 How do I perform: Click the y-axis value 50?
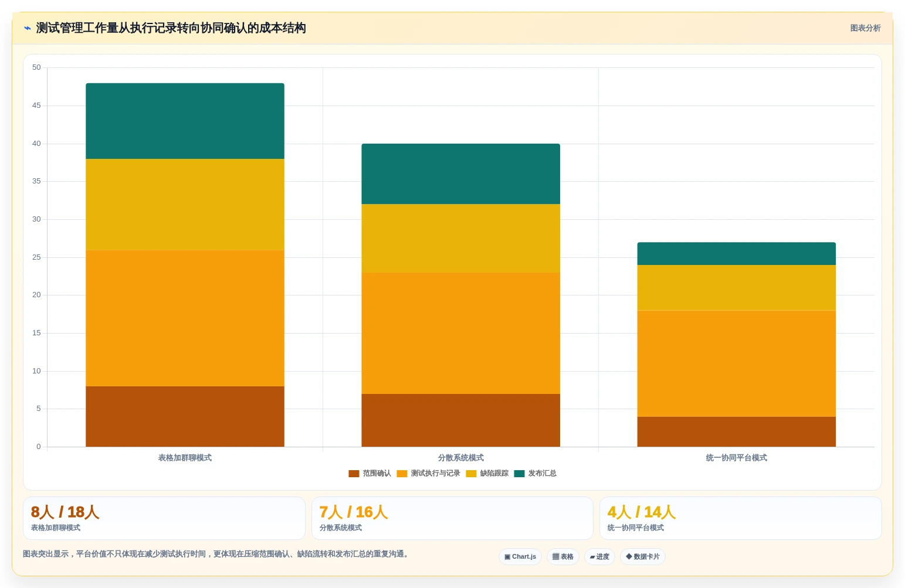tap(36, 67)
